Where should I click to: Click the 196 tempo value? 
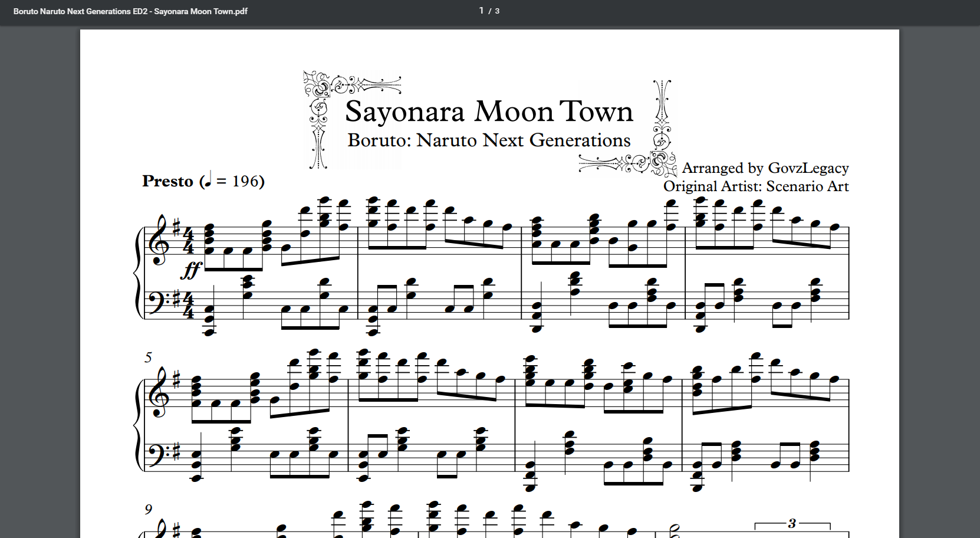coord(246,181)
